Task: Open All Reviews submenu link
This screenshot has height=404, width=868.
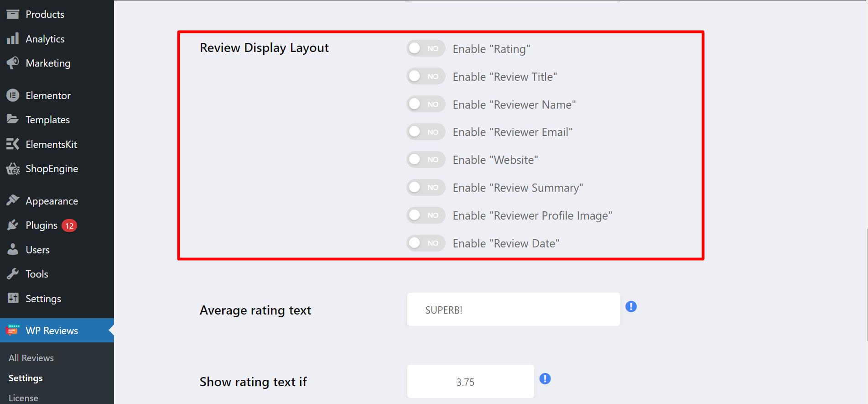Action: [x=31, y=358]
